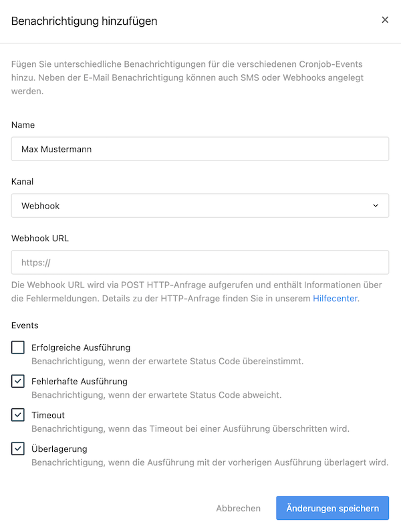Click the 'Timeout' label text
Screen dimensions: 401x532
48,415
